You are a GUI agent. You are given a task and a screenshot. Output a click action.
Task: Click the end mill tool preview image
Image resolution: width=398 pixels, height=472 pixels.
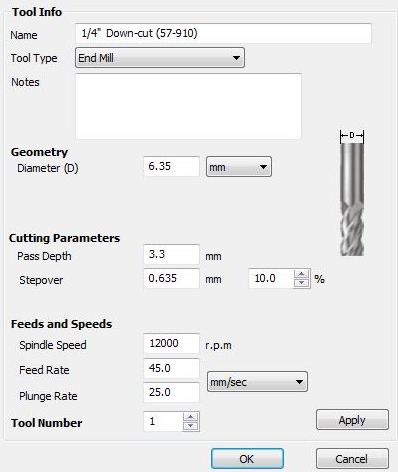(352, 193)
